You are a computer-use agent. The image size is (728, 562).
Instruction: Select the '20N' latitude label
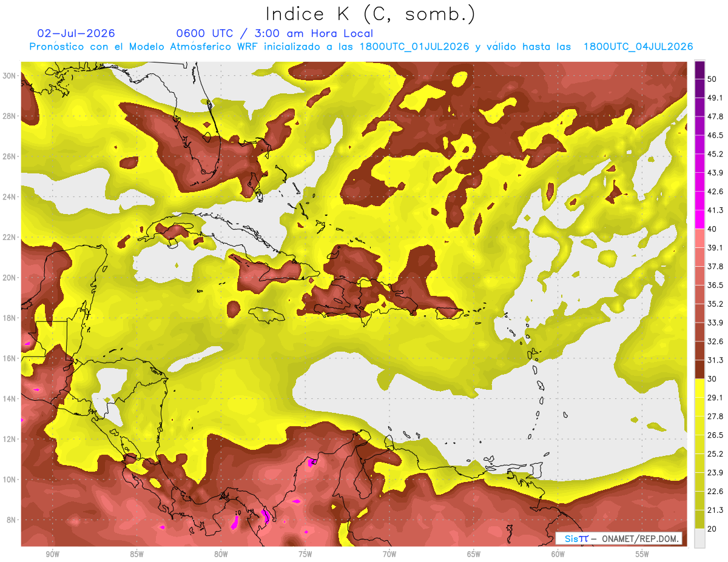[x=9, y=278]
